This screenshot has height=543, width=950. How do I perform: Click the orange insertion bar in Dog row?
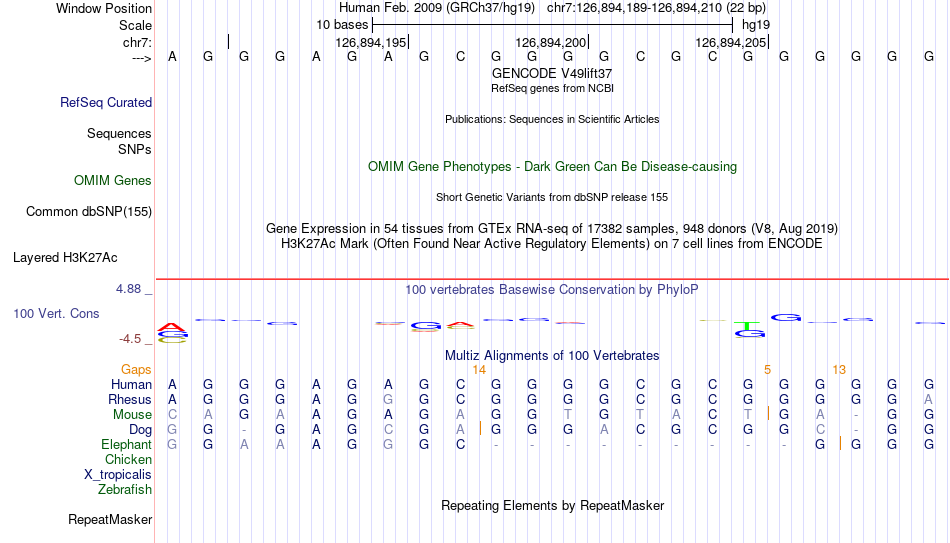tap(480, 428)
